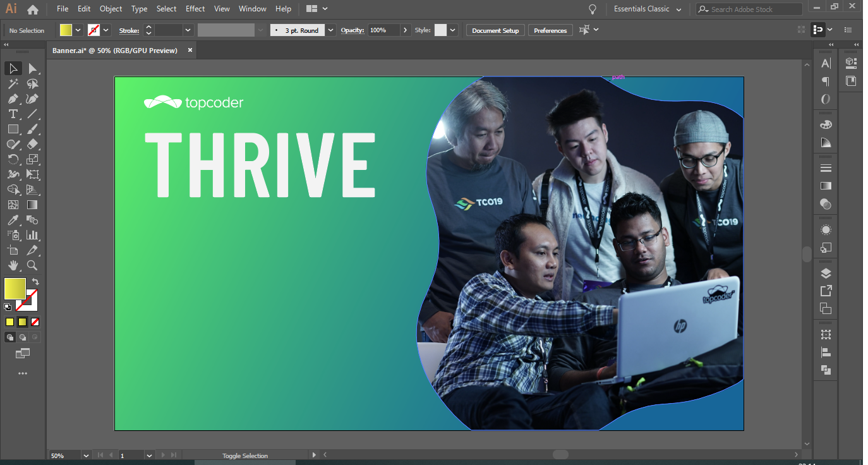The height and width of the screenshot is (465, 868).
Task: Open the Layers panel icon
Action: coord(826,273)
